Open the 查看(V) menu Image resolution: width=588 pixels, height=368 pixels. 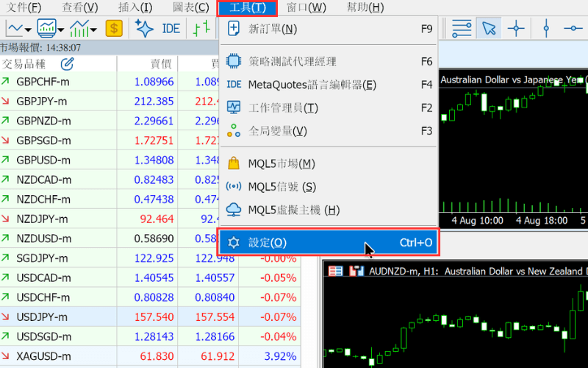click(79, 7)
